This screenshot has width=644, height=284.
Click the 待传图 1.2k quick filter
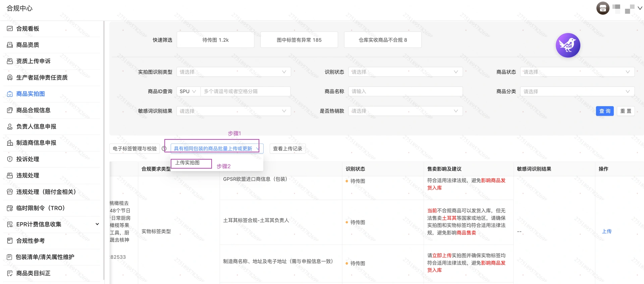[x=215, y=40]
